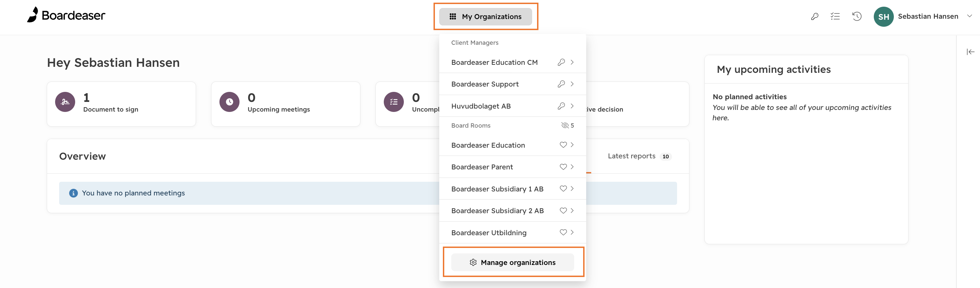The height and width of the screenshot is (288, 980).
Task: Expand the Boardeaser Utbildning chevron
Action: [572, 232]
